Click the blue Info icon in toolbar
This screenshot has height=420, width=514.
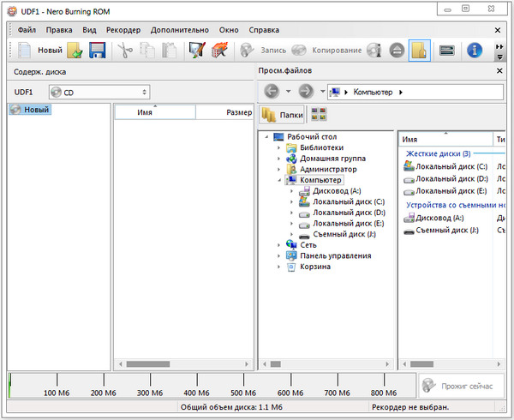point(474,51)
